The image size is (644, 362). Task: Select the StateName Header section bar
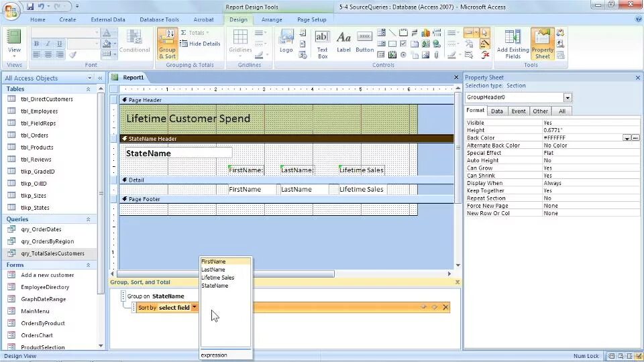click(x=286, y=139)
